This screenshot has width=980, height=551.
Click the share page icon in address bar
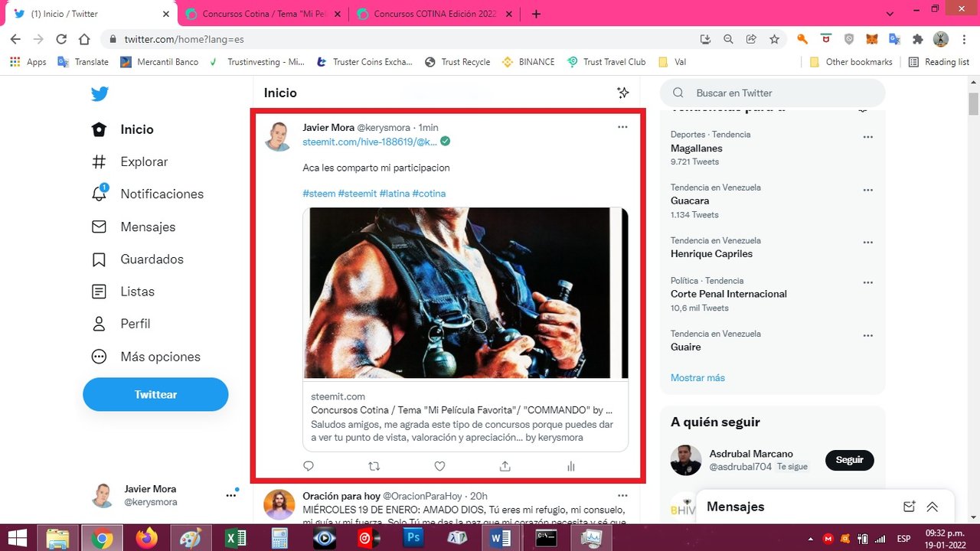click(x=751, y=39)
